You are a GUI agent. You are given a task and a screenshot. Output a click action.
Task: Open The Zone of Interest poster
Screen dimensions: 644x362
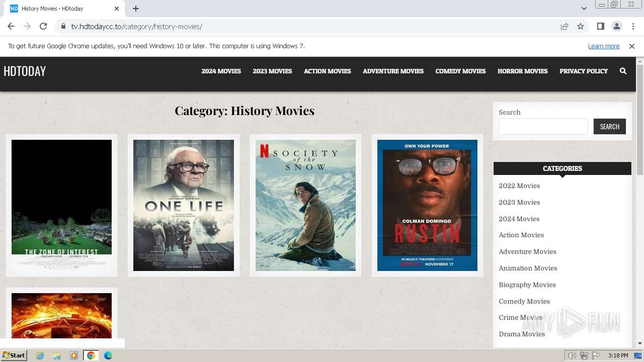pos(61,205)
